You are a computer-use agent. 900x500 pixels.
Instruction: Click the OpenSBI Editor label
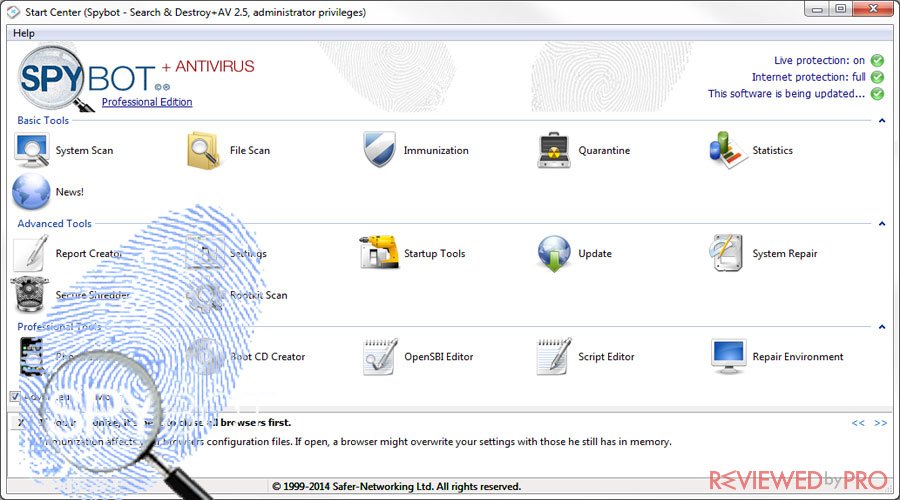(x=439, y=356)
